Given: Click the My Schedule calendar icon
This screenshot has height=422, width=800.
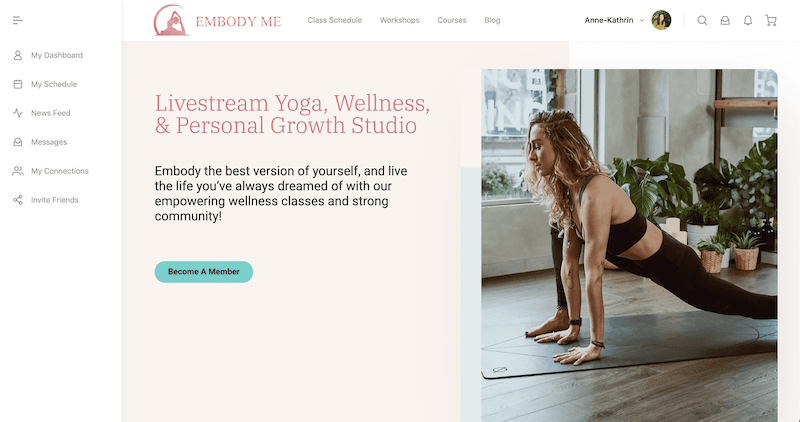Looking at the screenshot, I should click(18, 84).
